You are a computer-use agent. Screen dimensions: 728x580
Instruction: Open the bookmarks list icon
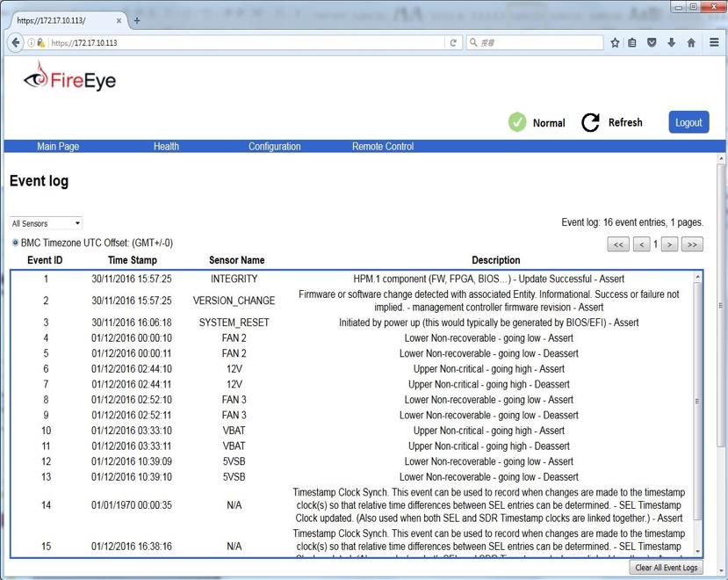(632, 43)
